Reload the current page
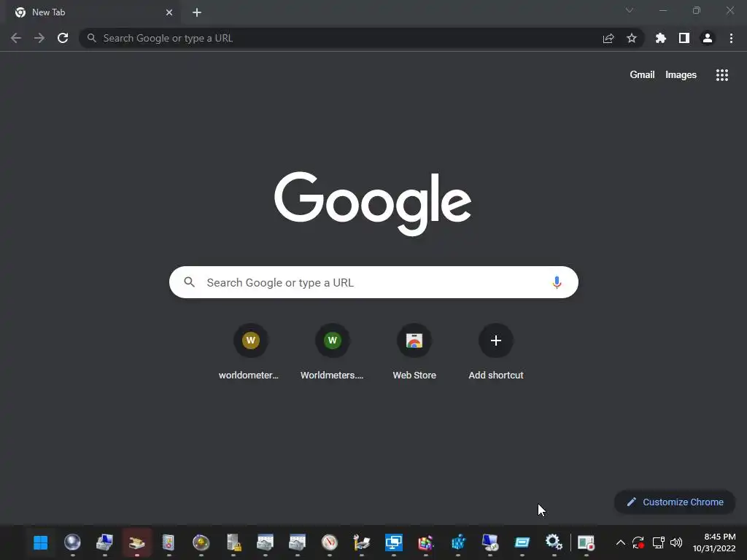 coord(63,38)
